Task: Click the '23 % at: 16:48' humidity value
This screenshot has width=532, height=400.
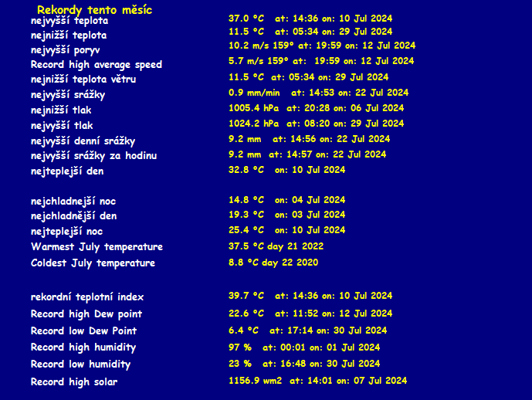Action: 304,364
